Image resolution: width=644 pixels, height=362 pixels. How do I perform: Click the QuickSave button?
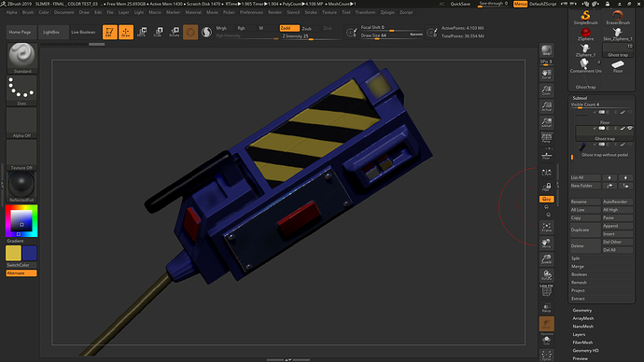tap(460, 4)
